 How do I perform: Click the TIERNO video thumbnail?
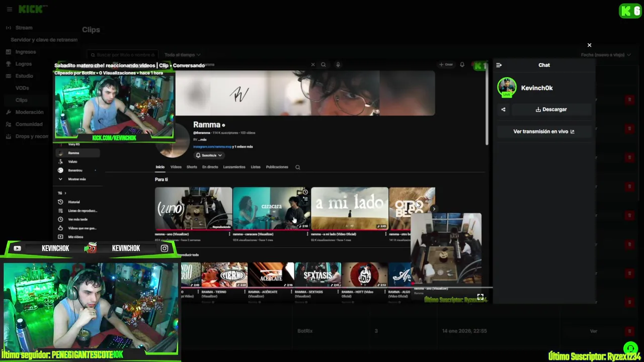tap(224, 275)
